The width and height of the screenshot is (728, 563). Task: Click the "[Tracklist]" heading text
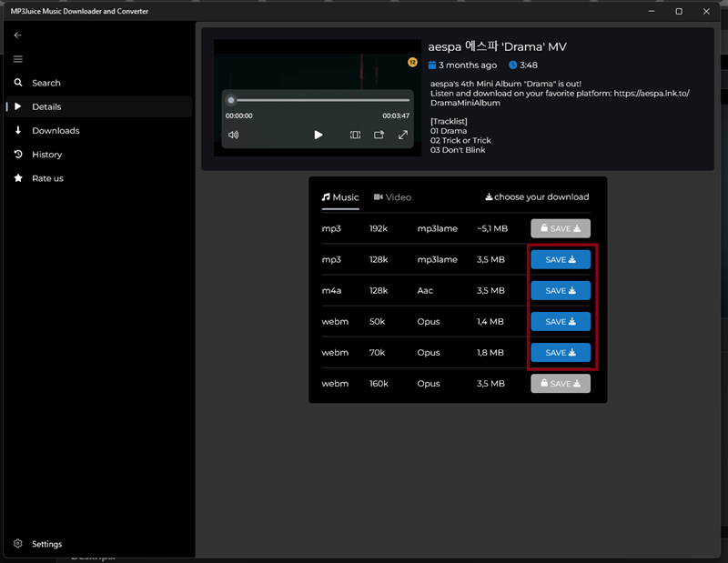(x=449, y=121)
